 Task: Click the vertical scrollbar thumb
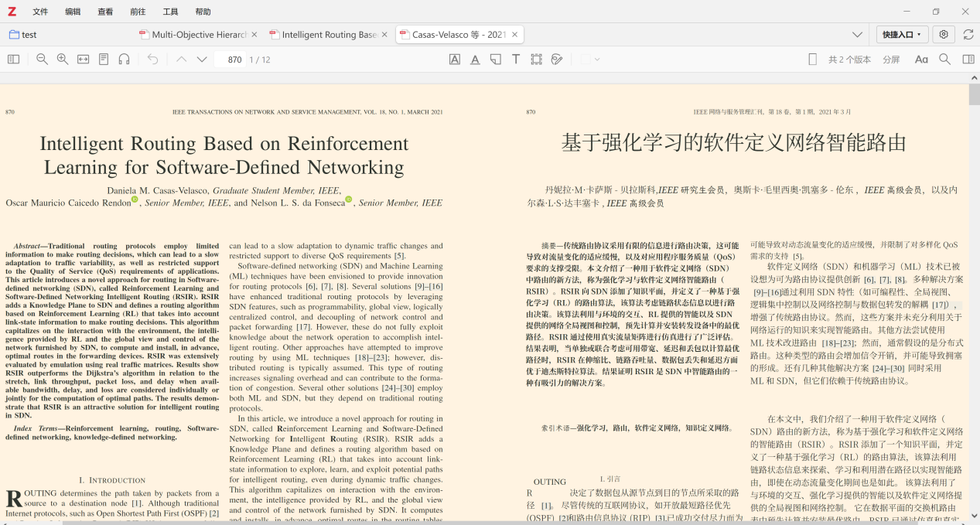(974, 95)
